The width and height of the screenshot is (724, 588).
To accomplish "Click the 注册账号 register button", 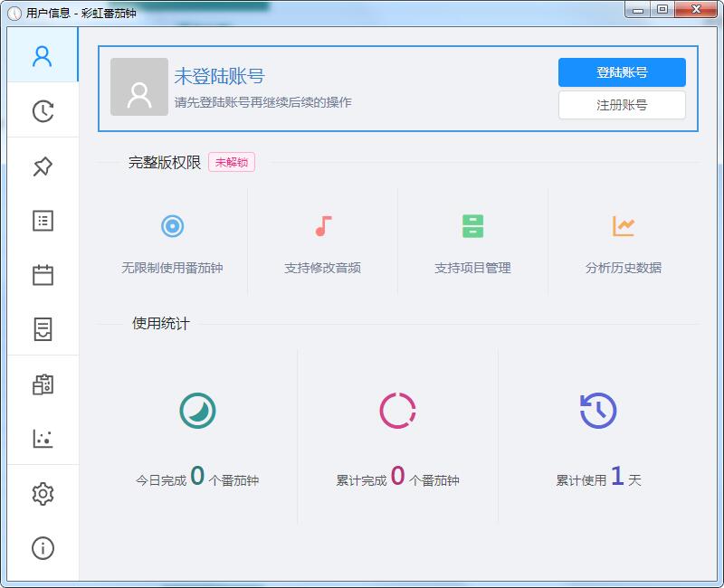I will 622,105.
